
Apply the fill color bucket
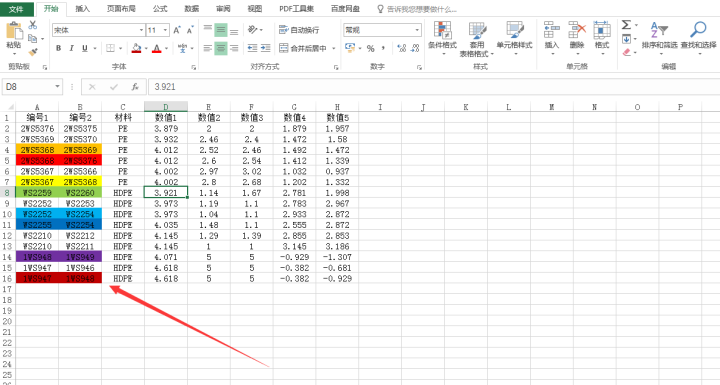pos(136,48)
